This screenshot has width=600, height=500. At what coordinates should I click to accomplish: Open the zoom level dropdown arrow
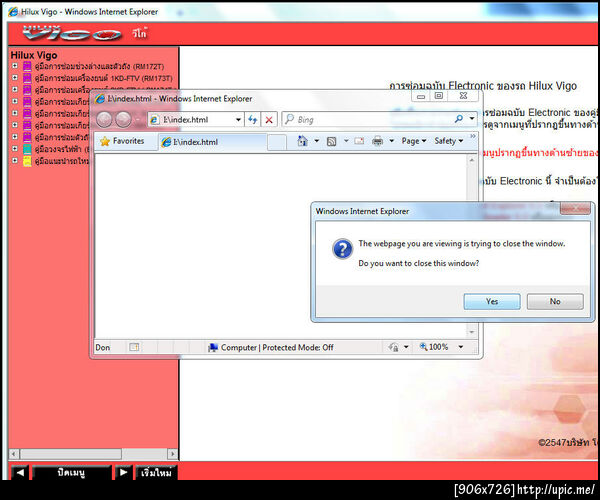pos(461,347)
